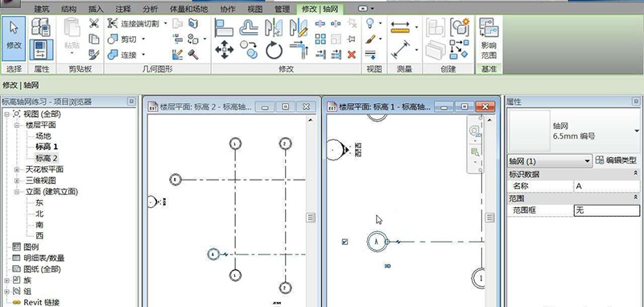Click the 编辑类型 button

point(617,160)
